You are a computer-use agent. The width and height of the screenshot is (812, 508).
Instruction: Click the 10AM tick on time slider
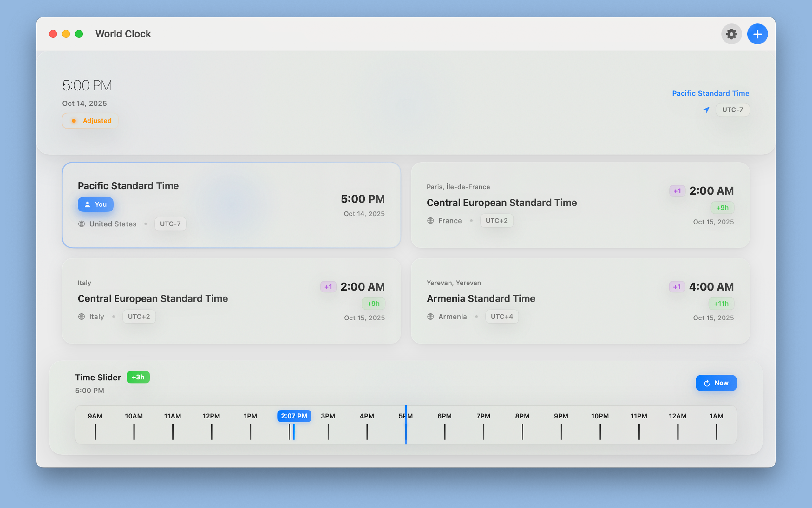point(134,431)
